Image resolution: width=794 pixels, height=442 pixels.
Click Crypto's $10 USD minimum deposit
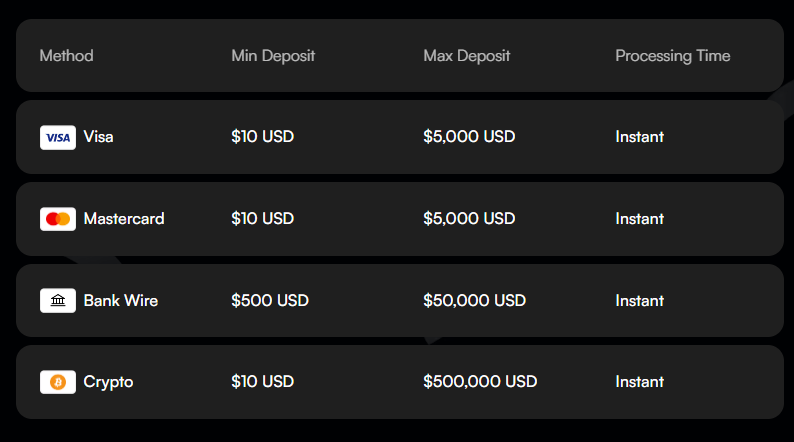pos(262,382)
